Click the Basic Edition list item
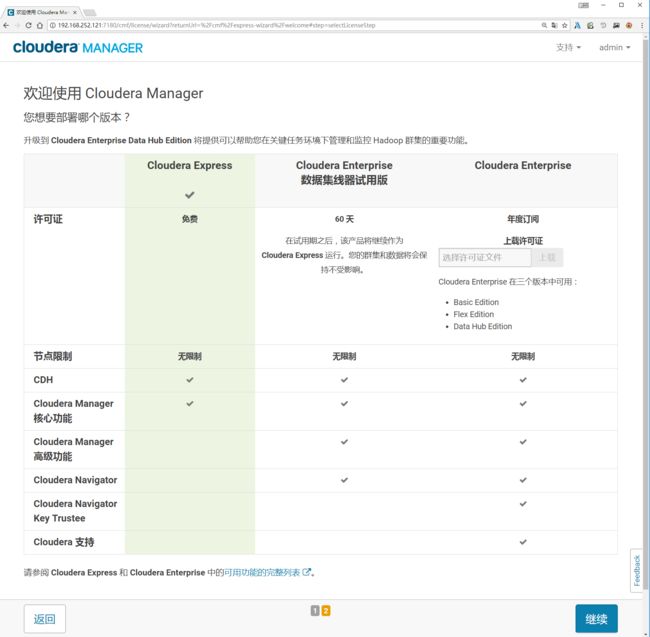Image resolution: width=650 pixels, height=637 pixels. [476, 302]
